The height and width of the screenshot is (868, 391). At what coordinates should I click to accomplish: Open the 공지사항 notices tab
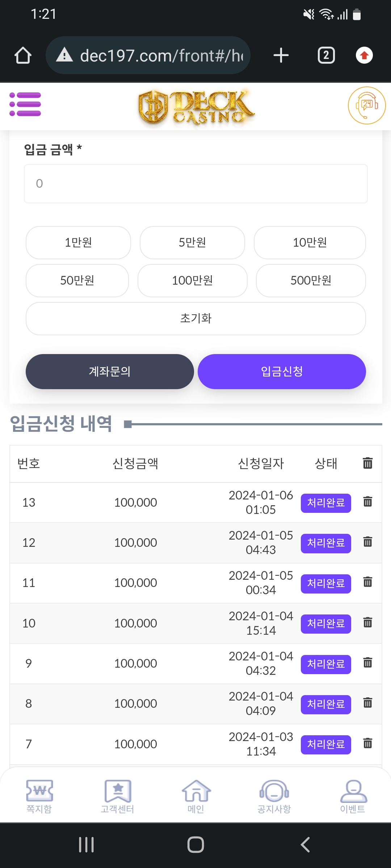pyautogui.click(x=274, y=796)
